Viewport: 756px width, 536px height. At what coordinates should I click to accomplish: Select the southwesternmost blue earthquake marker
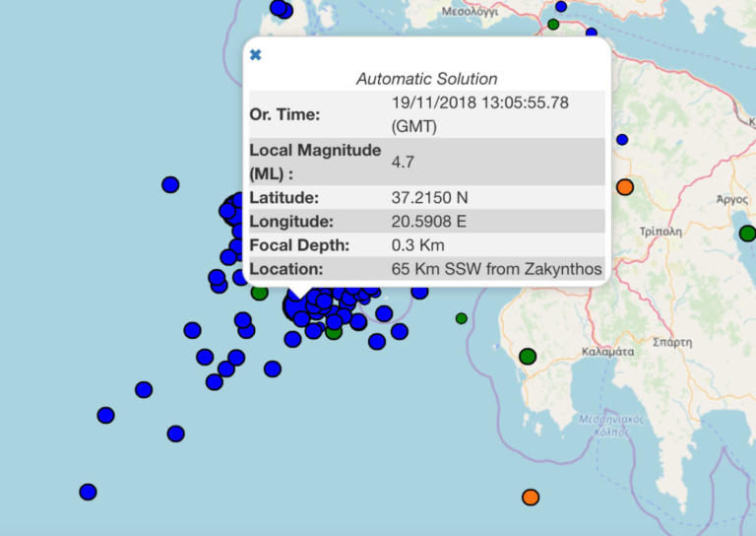(x=88, y=492)
